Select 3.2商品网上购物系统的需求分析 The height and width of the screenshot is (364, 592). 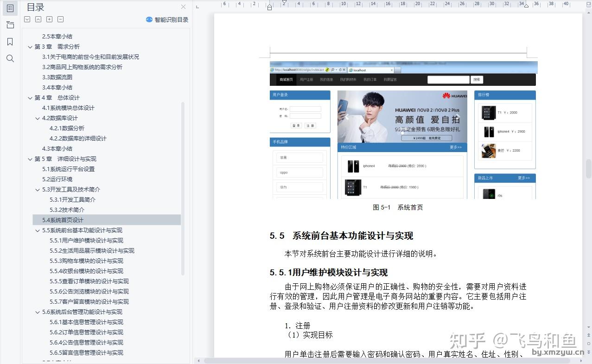click(x=82, y=67)
